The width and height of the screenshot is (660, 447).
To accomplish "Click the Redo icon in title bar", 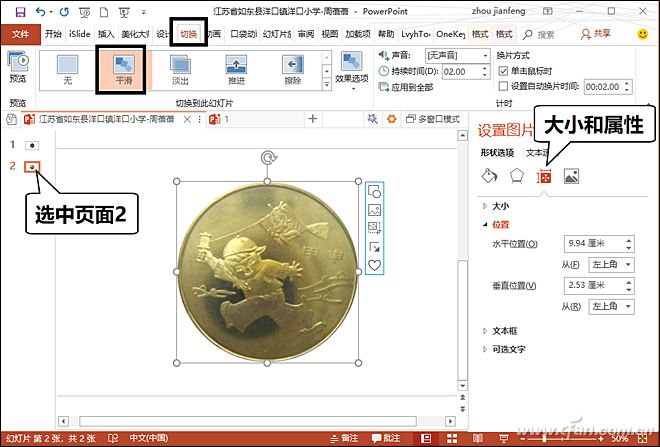I will coord(64,12).
